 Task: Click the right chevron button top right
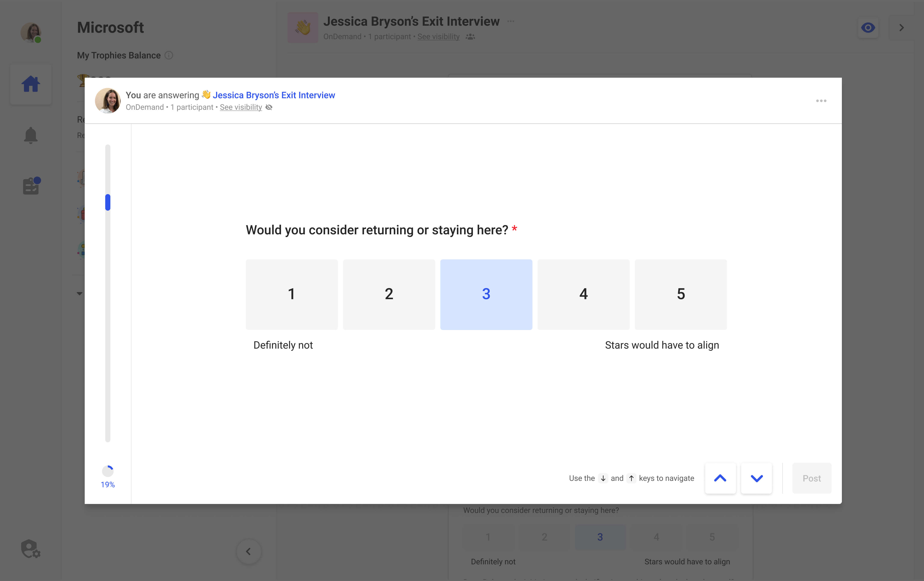pos(902,28)
